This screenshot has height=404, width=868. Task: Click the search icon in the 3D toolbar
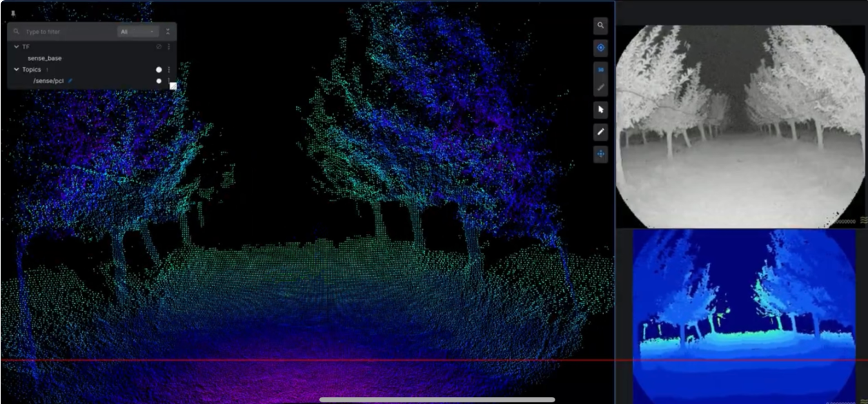(600, 26)
